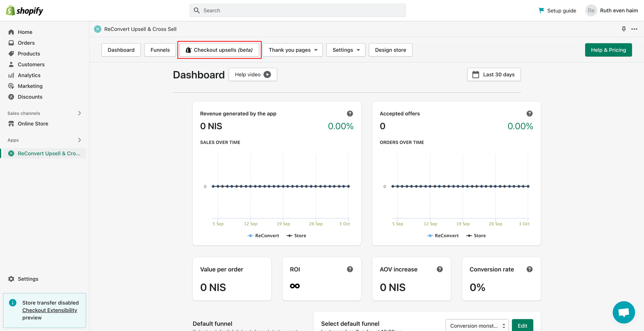Viewport: 644px width, 331px height.
Task: Click the Setup guide flag icon
Action: pyautogui.click(x=541, y=10)
